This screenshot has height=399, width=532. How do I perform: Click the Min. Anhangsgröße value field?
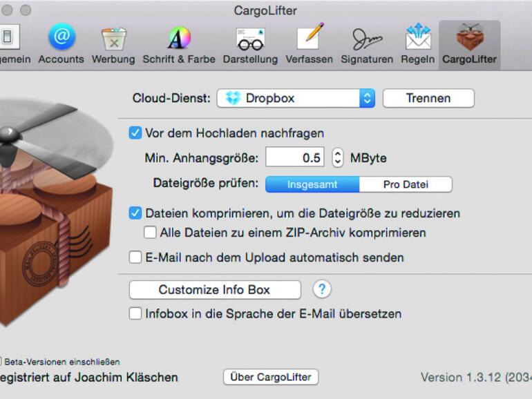[295, 157]
